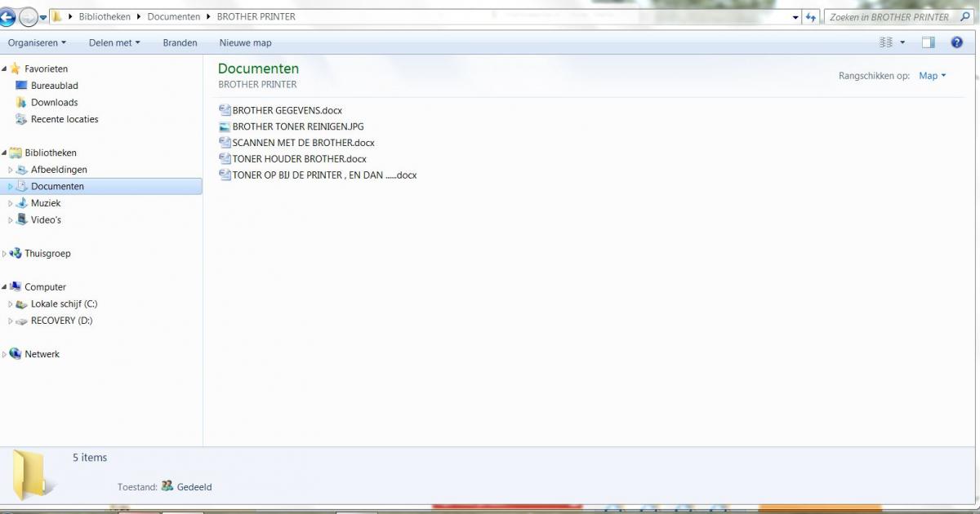Viewport: 980px width, 514px height.
Task: Change the view with the view icon
Action: (x=886, y=42)
